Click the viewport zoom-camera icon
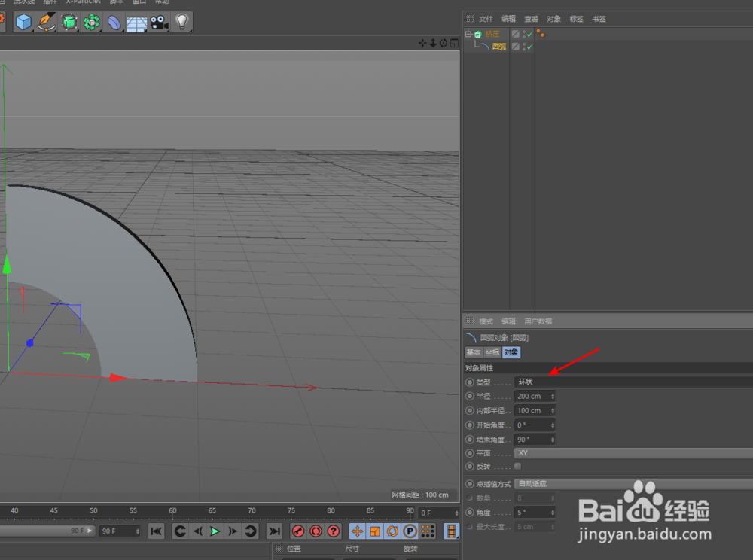The width and height of the screenshot is (753, 560). (433, 43)
